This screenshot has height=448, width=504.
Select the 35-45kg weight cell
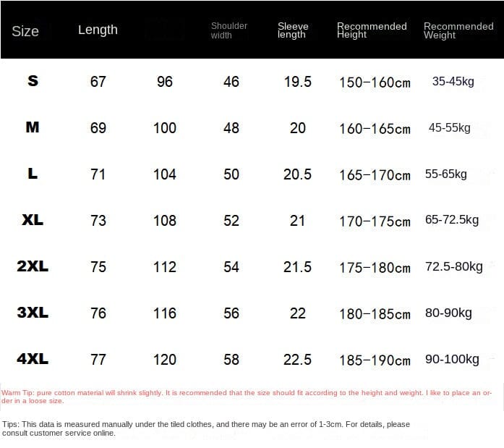(x=453, y=81)
